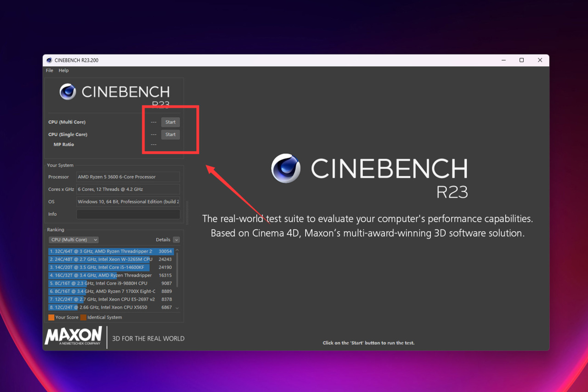The width and height of the screenshot is (588, 392).
Task: Start the CPU (Multi Core) test
Action: 170,122
